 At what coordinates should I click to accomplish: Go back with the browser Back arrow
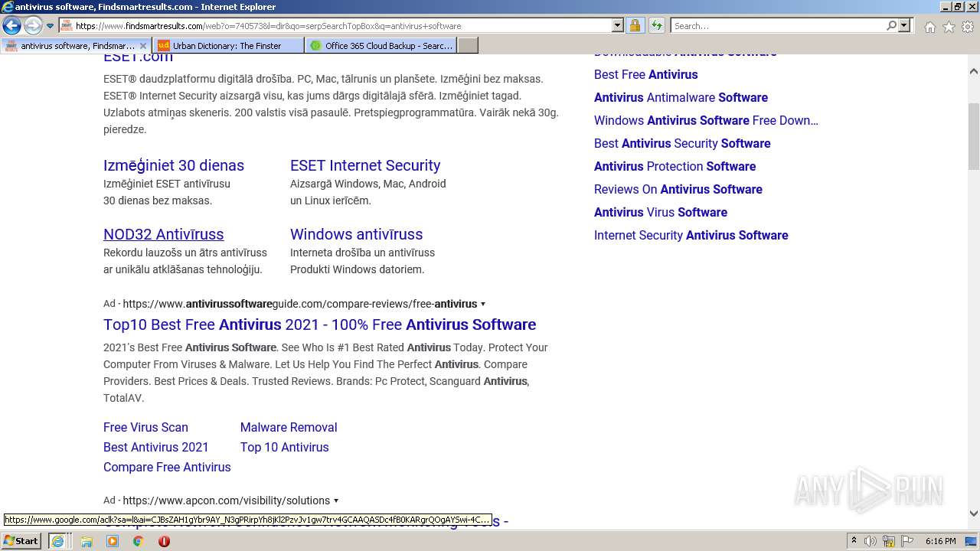point(11,25)
